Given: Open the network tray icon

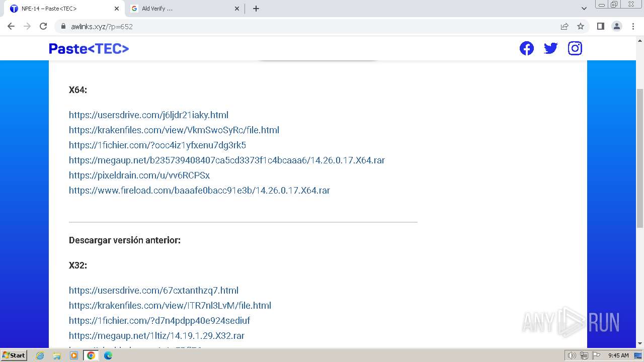Looking at the screenshot, I should pos(584,355).
